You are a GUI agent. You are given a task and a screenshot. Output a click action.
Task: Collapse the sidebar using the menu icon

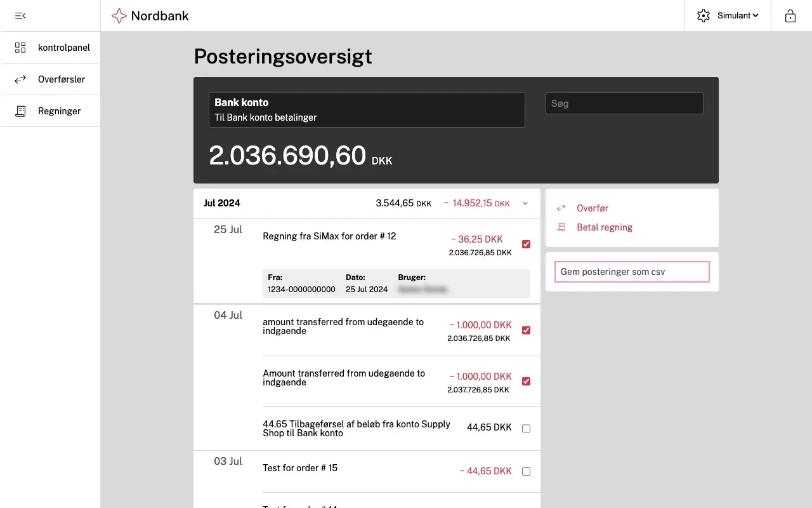click(20, 15)
